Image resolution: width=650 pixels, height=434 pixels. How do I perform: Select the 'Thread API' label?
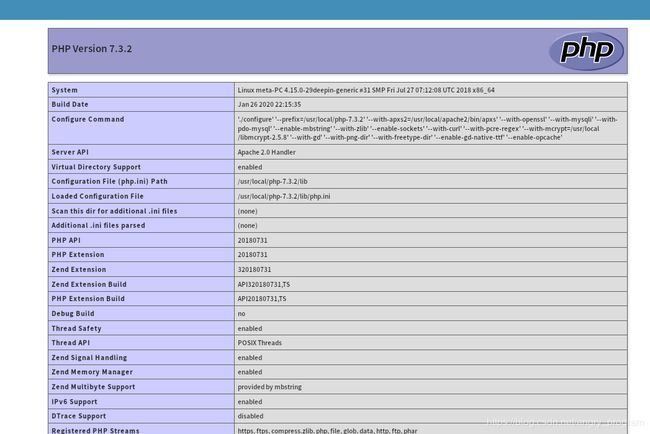(x=70, y=343)
